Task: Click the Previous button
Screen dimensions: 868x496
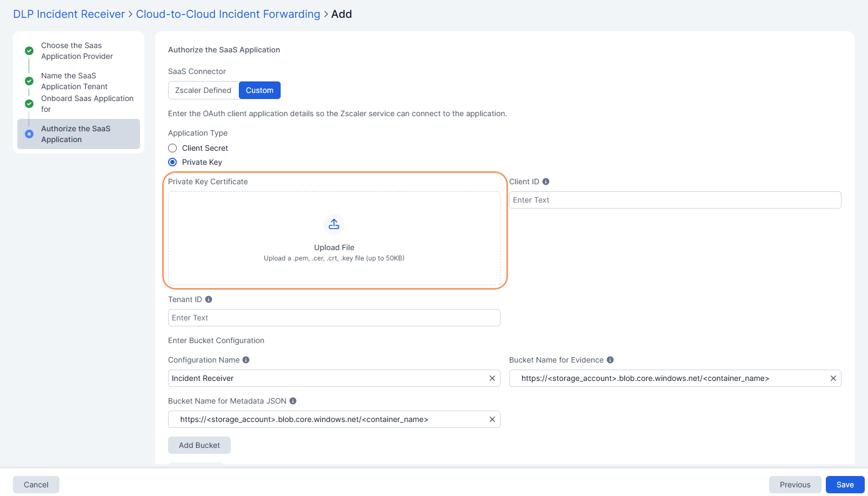Action: (795, 485)
